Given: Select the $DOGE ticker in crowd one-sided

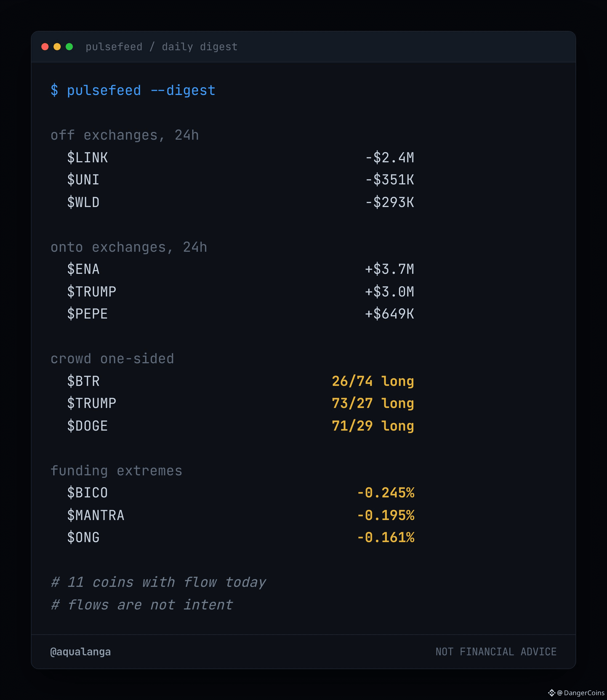Looking at the screenshot, I should click(87, 426).
